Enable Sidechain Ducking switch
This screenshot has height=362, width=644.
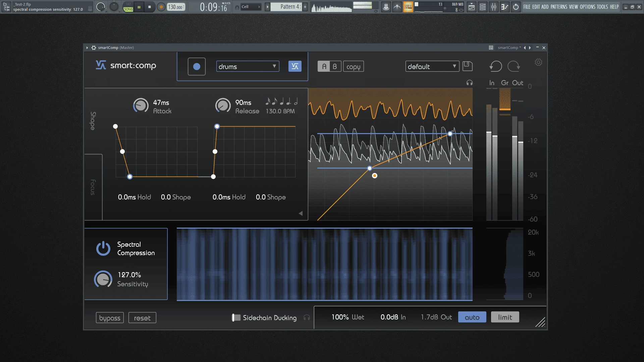[x=236, y=317]
